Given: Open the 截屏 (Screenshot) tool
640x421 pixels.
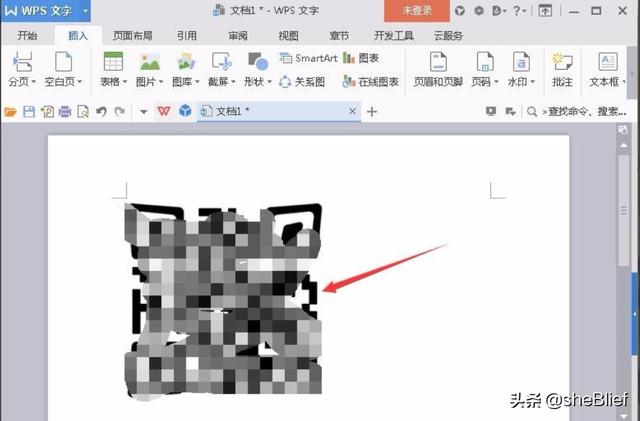Looking at the screenshot, I should [220, 62].
